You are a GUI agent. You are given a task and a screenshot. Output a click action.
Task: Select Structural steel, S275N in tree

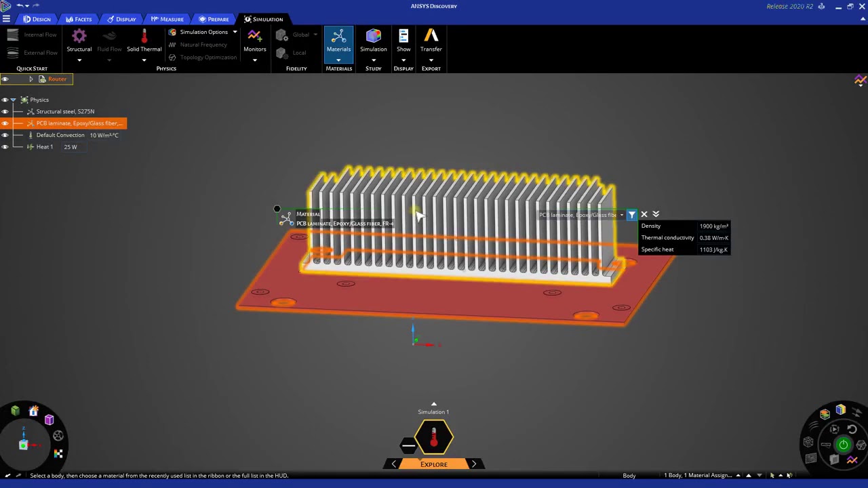pos(65,111)
